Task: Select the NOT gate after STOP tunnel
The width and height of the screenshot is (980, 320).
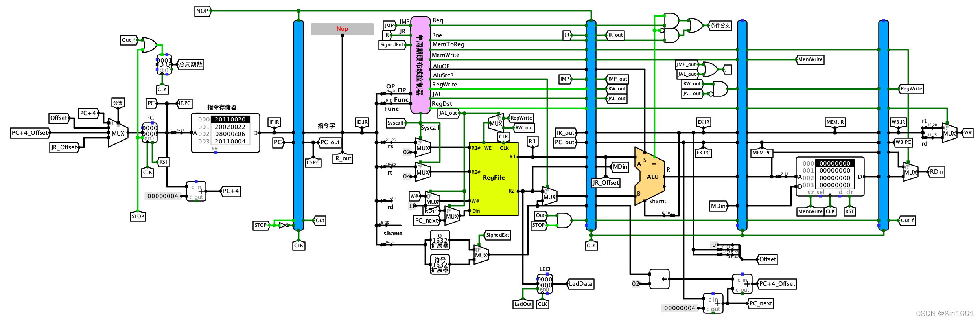Action: 284,225
